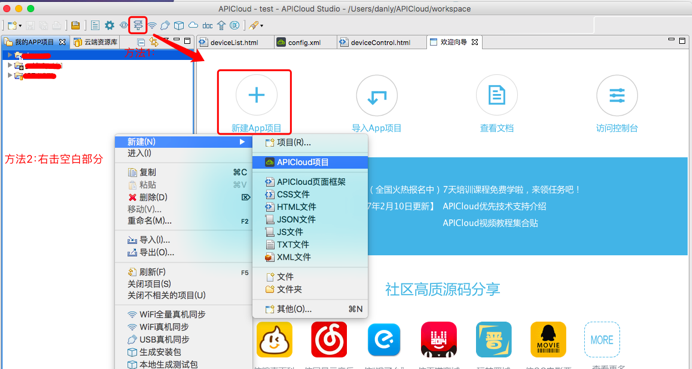Select APICloud页面框架 in the submenu

pyautogui.click(x=310, y=182)
